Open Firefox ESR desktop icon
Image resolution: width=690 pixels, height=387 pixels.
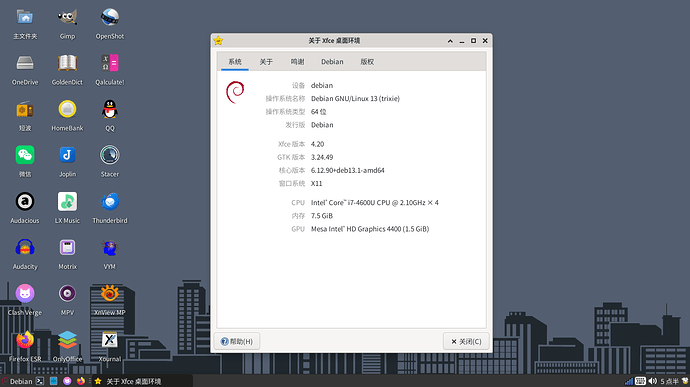[25, 340]
